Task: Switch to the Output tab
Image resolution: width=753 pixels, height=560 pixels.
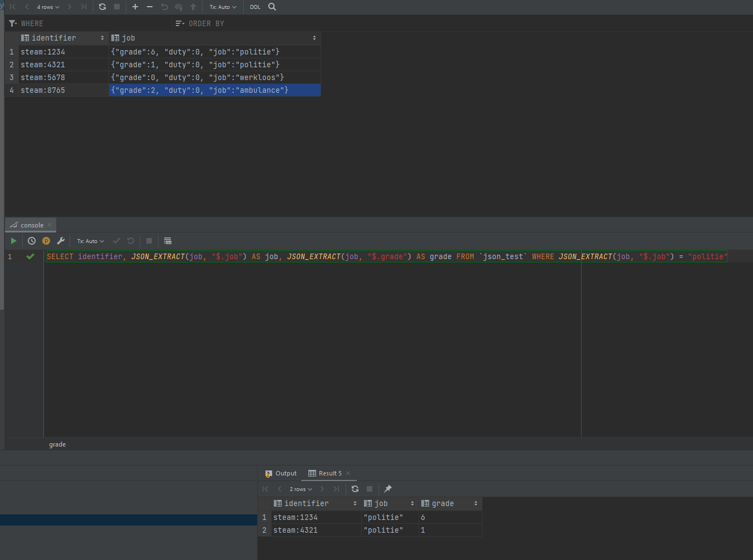Action: coord(281,473)
